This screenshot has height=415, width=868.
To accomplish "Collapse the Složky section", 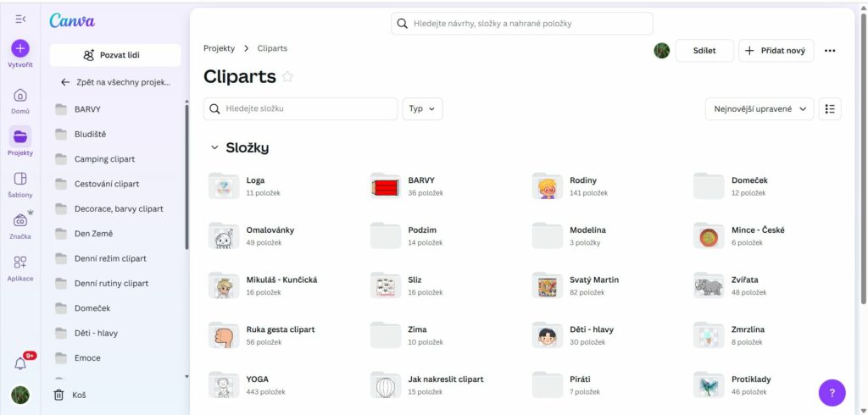I will (x=214, y=148).
